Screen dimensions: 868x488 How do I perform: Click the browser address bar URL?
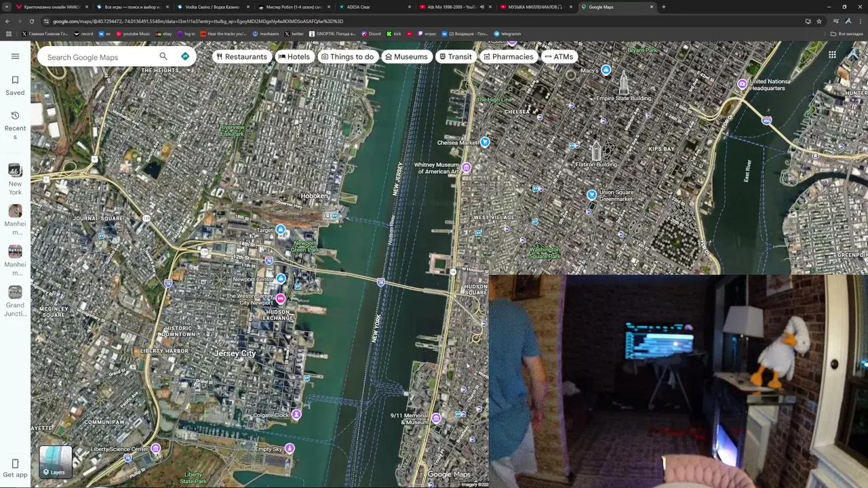point(198,21)
